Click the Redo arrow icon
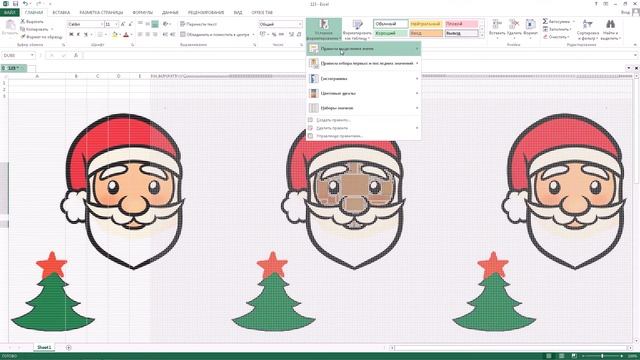 click(x=39, y=4)
